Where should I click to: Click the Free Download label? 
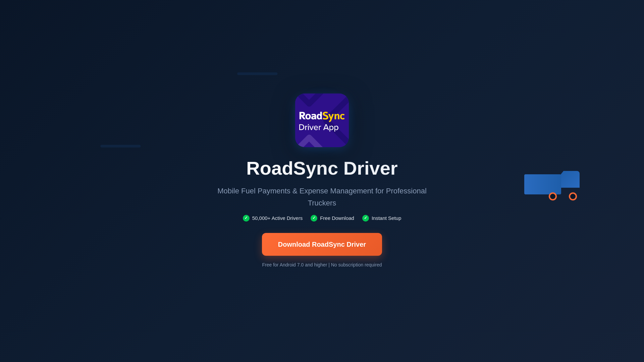[337, 218]
